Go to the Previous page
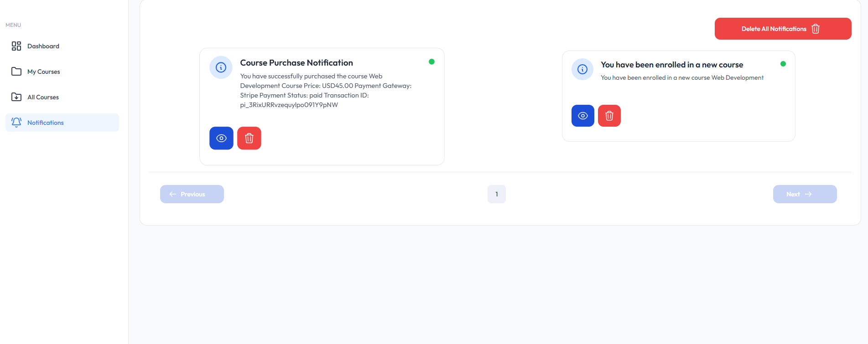The image size is (868, 344). pyautogui.click(x=192, y=194)
